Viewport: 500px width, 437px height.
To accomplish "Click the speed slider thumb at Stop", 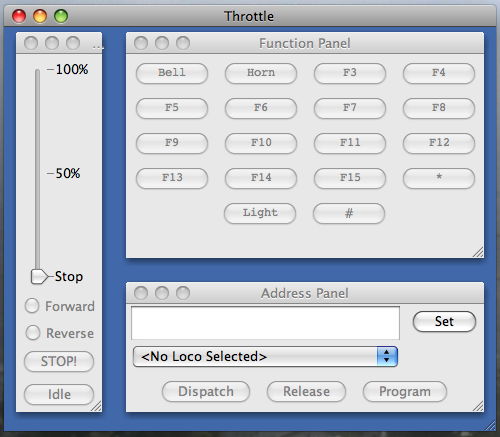I will [x=39, y=276].
